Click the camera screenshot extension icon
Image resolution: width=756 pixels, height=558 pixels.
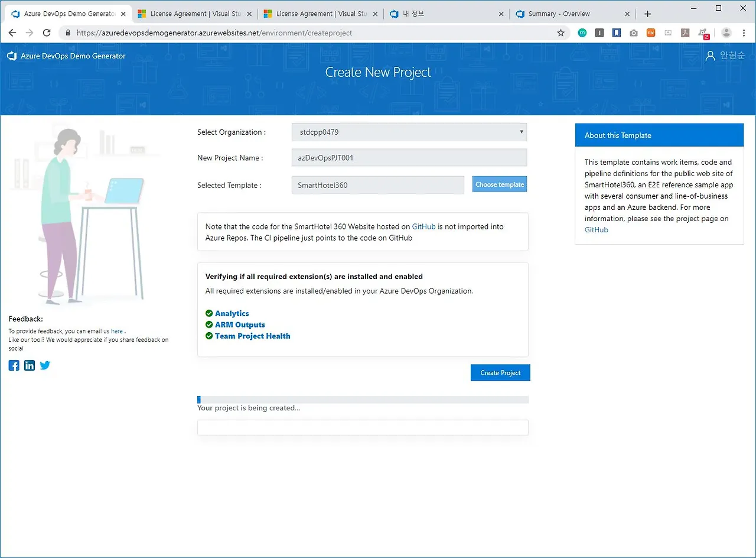(x=634, y=33)
